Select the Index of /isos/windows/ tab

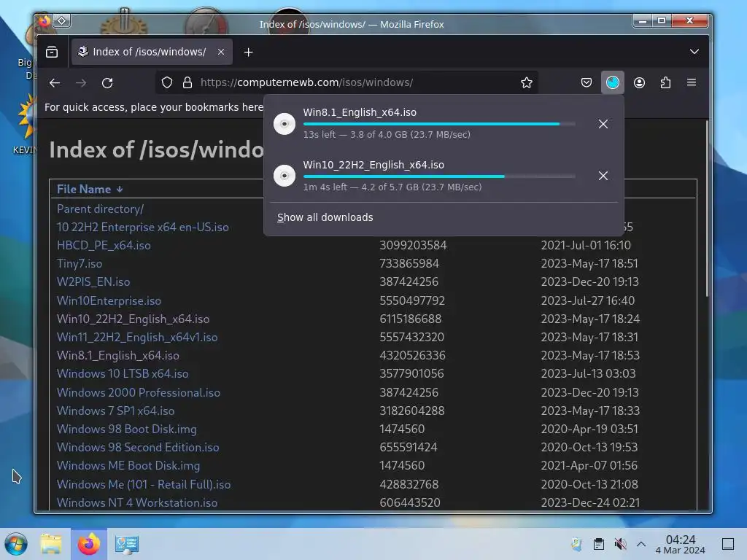152,52
